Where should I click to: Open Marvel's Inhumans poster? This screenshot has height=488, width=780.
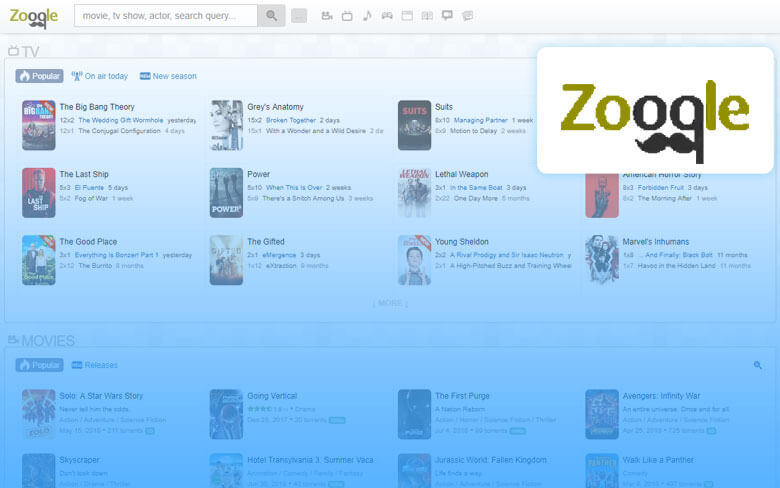[x=602, y=260]
